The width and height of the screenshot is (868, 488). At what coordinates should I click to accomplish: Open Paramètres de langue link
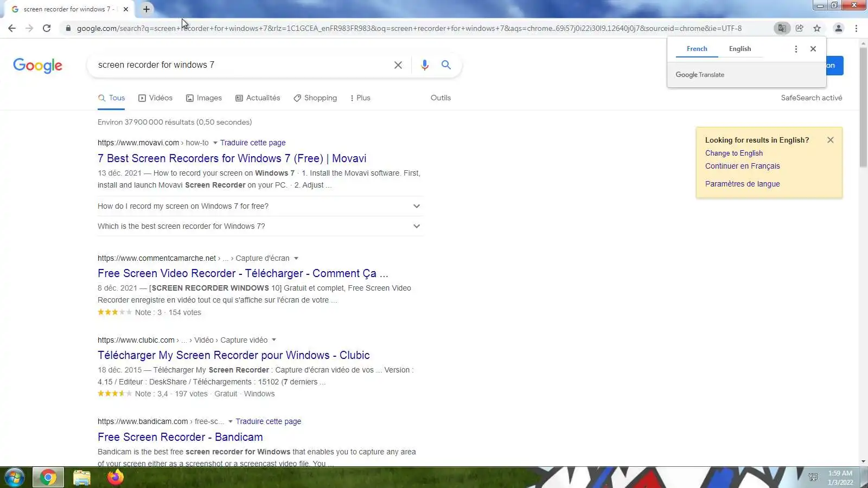(742, 184)
